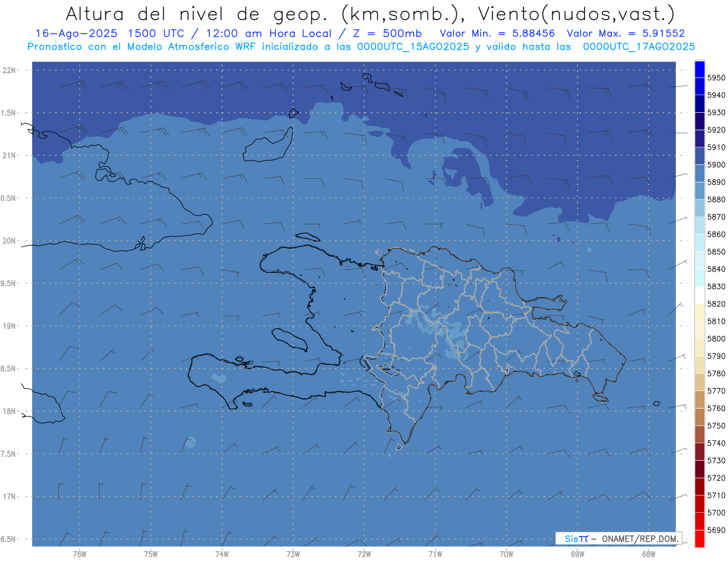728x562 pixels.
Task: Click the 5920 legend label
Action: click(716, 130)
